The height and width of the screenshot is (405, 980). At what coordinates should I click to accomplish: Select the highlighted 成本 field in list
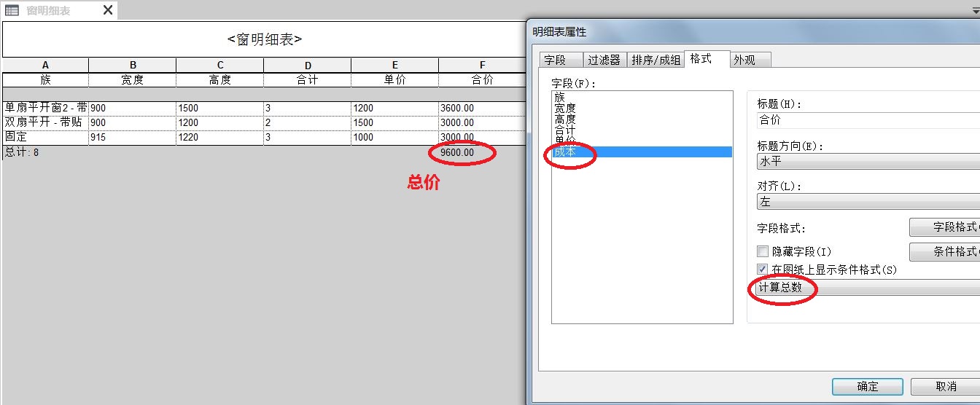pos(642,152)
